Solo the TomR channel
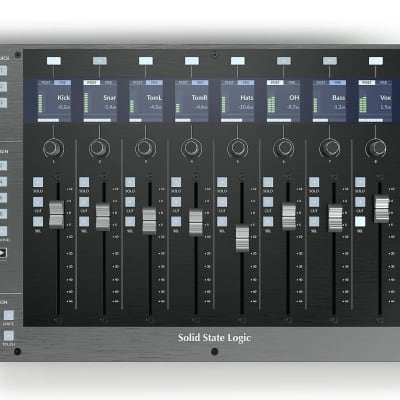The image size is (400, 400). click(x=176, y=182)
